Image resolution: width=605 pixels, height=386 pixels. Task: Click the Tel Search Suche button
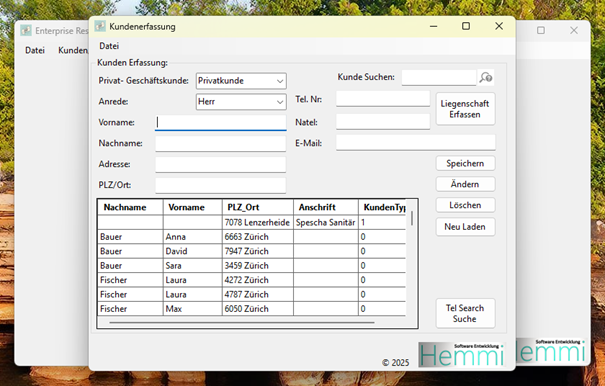(465, 313)
